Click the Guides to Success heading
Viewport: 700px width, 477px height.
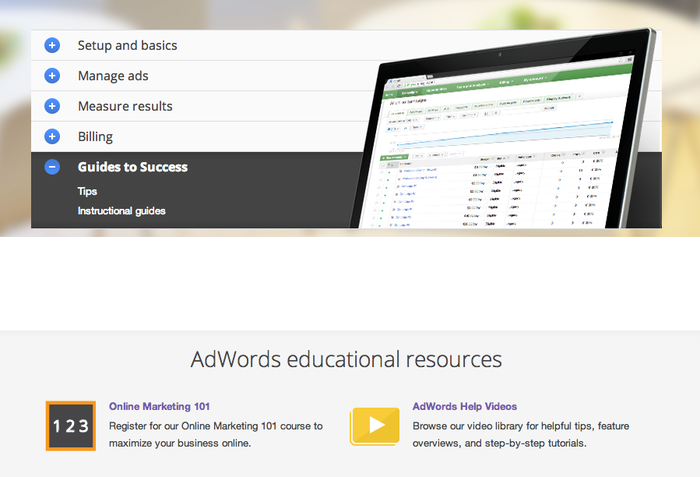132,167
